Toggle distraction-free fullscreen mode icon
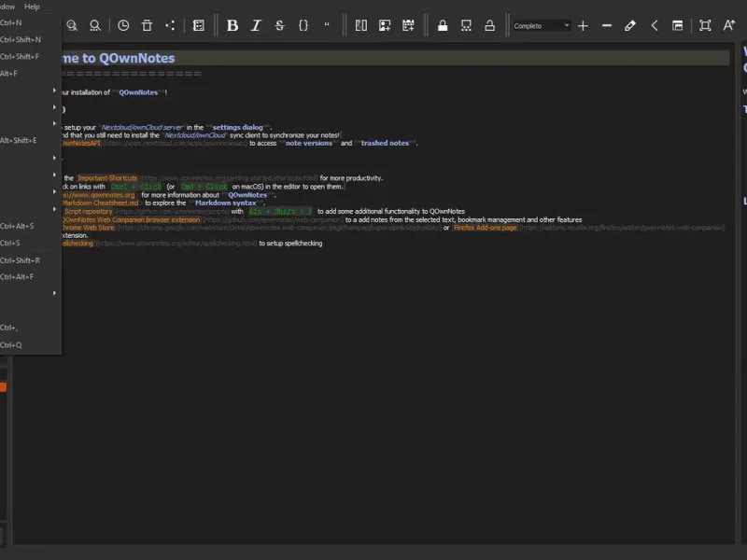The height and width of the screenshot is (560, 747). pos(705,25)
